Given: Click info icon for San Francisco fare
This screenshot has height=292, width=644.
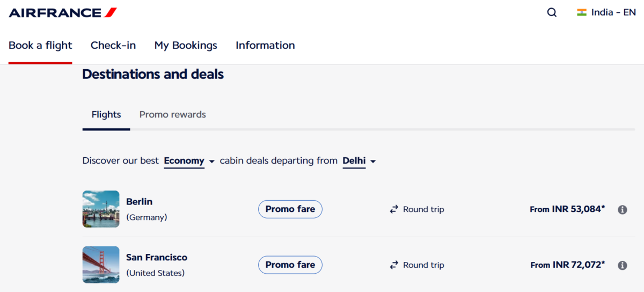Looking at the screenshot, I should click(x=623, y=265).
